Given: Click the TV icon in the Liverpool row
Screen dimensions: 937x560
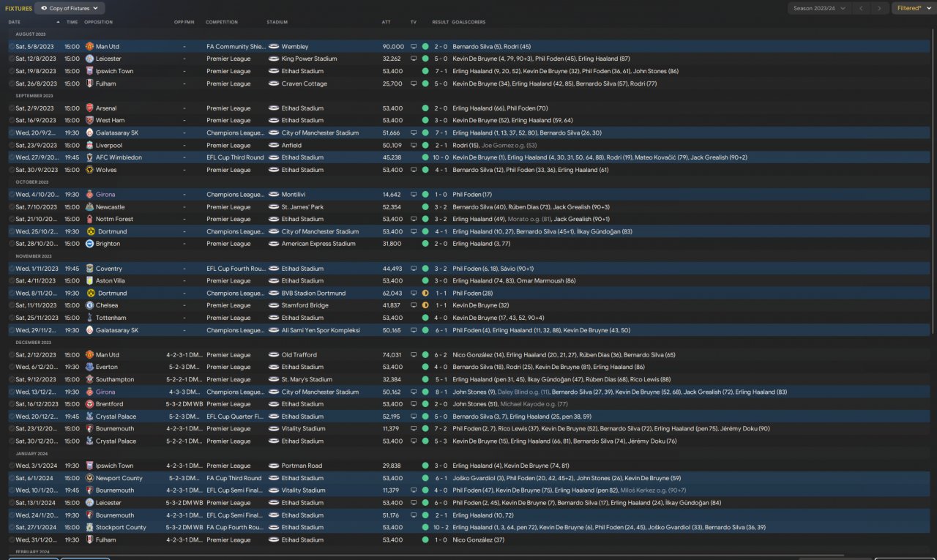Looking at the screenshot, I should point(414,146).
